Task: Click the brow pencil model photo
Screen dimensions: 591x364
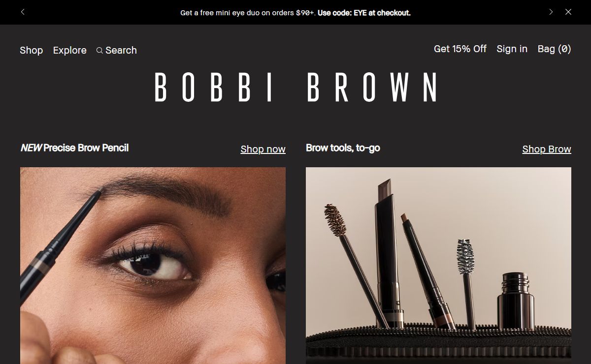Action: tap(153, 266)
